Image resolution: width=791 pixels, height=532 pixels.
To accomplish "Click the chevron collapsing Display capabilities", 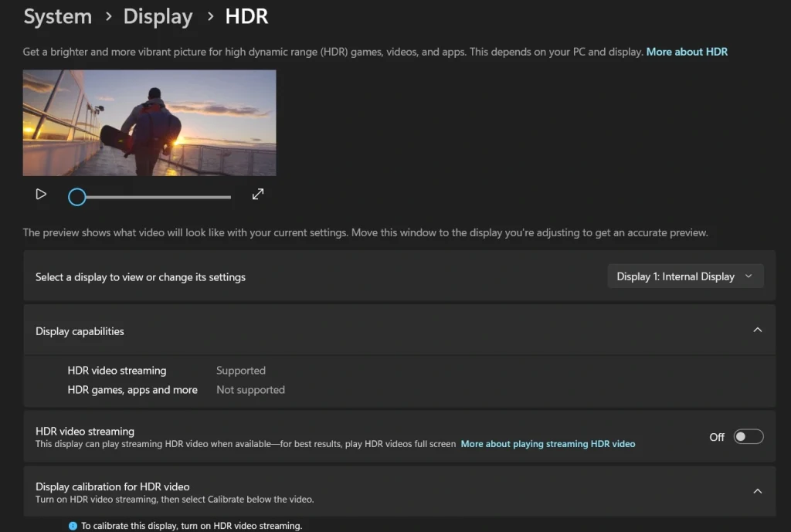I will coord(758,329).
